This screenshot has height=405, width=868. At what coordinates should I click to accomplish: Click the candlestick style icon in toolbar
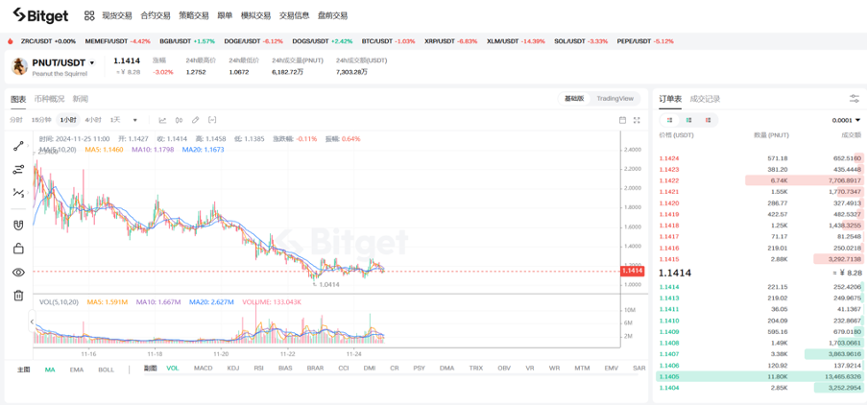[x=179, y=120]
